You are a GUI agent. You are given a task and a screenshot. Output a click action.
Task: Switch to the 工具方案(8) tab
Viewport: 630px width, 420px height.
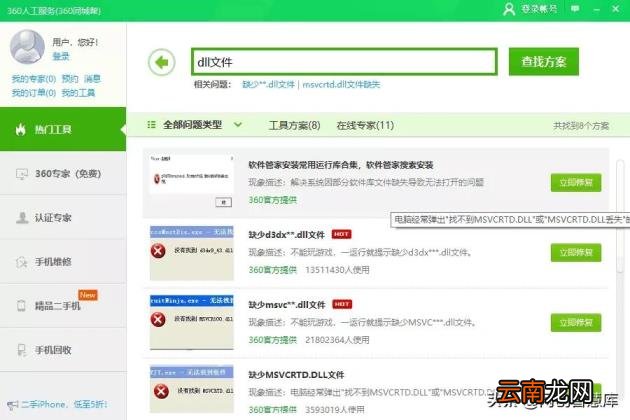tap(295, 125)
